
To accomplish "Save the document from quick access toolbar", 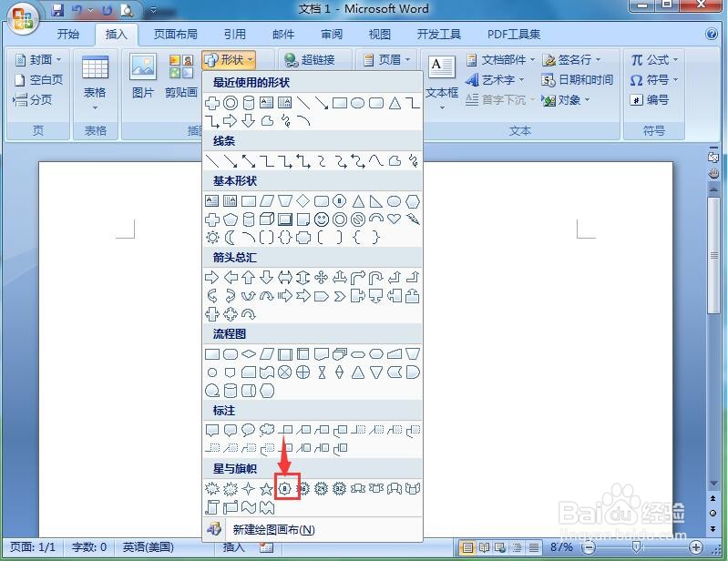I will click(57, 10).
